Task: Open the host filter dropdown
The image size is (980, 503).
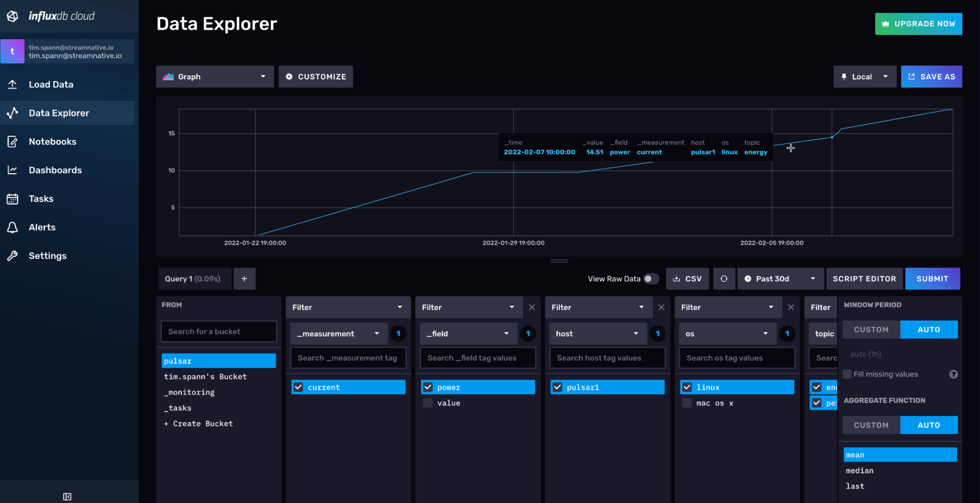Action: (597, 333)
